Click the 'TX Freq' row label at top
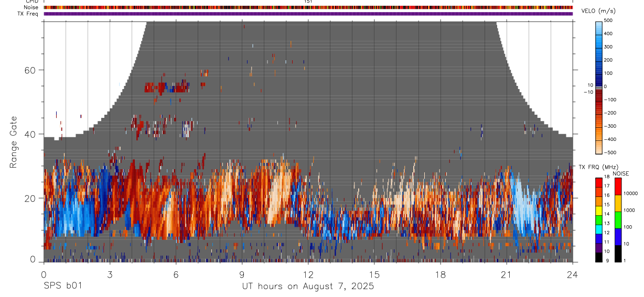The width and height of the screenshot is (644, 297). [28, 14]
